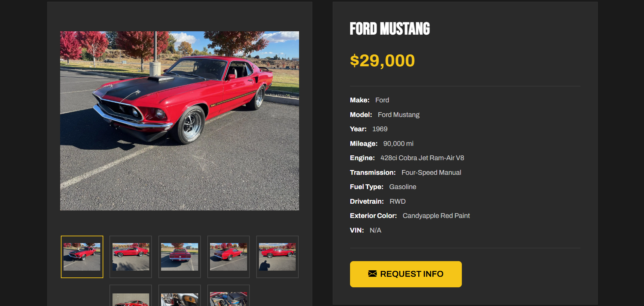The height and width of the screenshot is (306, 644).
Task: Select the engine bay thumbnail in second row
Action: coord(228,295)
